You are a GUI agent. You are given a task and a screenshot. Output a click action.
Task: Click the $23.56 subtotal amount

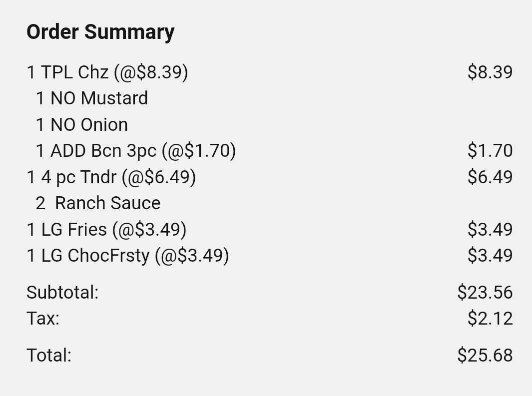click(x=485, y=292)
